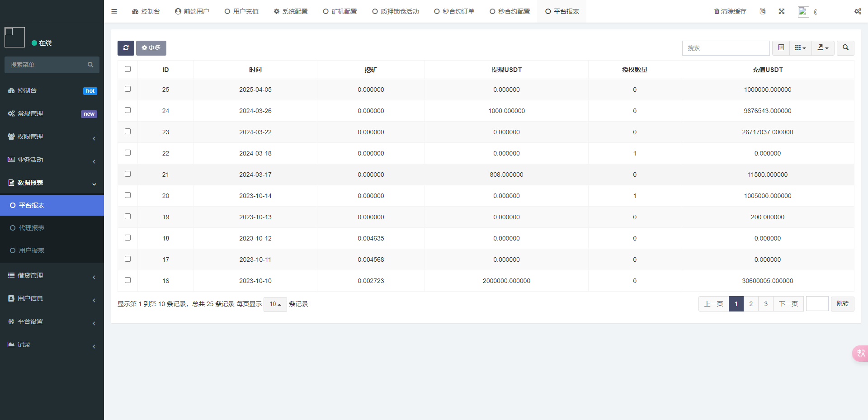Click the floating translate icon
Viewport: 868px width, 420px height.
click(860, 353)
